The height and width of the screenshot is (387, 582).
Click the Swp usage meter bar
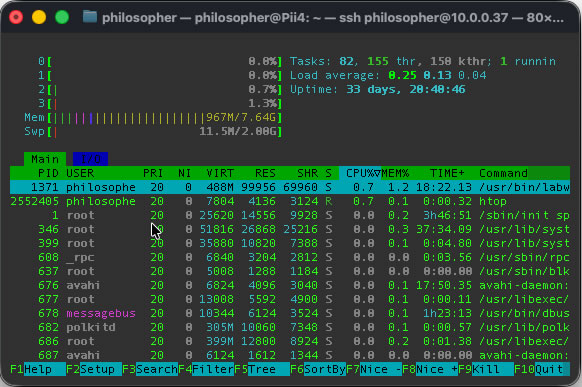pyautogui.click(x=153, y=132)
